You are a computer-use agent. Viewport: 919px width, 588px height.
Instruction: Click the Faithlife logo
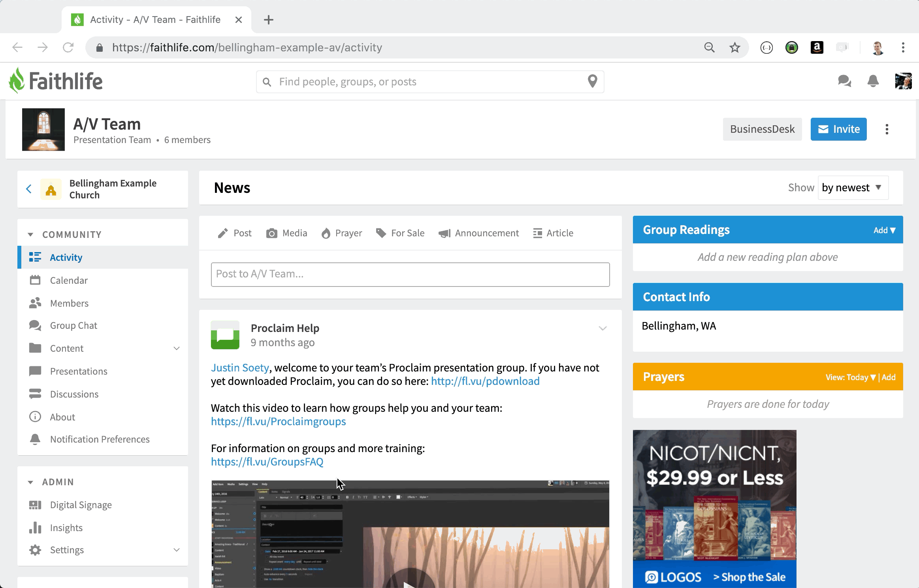[56, 81]
